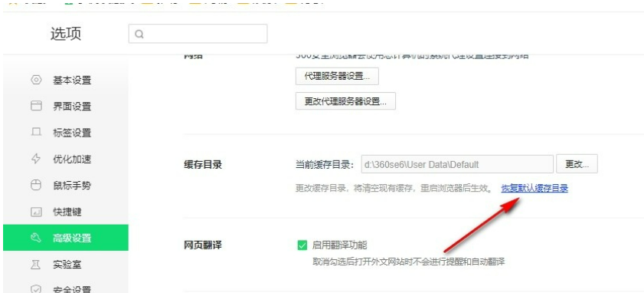Click the 取消勾选后打开外文网站 description text
The image size is (644, 293).
click(408, 262)
